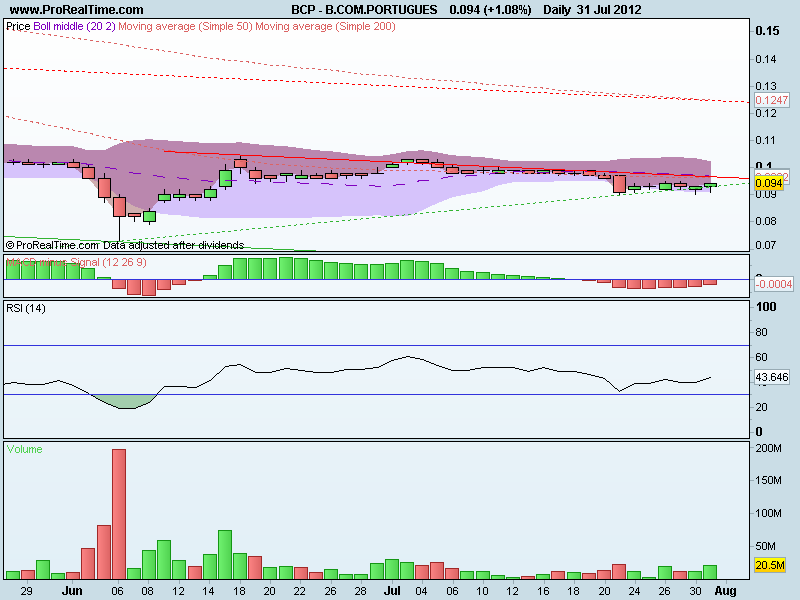Viewport: 800px width, 600px height.
Task: Click the 10 date axis label
Action: point(482,591)
